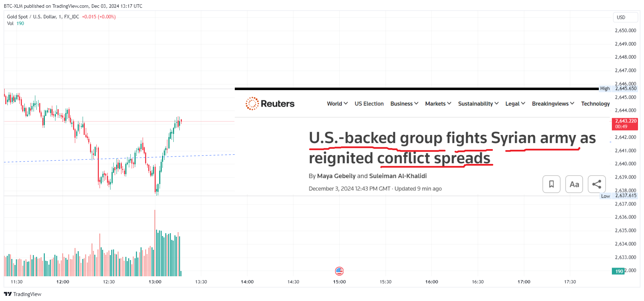The height and width of the screenshot is (301, 644).
Task: Click the 15:00 time axis label
Action: click(x=339, y=282)
